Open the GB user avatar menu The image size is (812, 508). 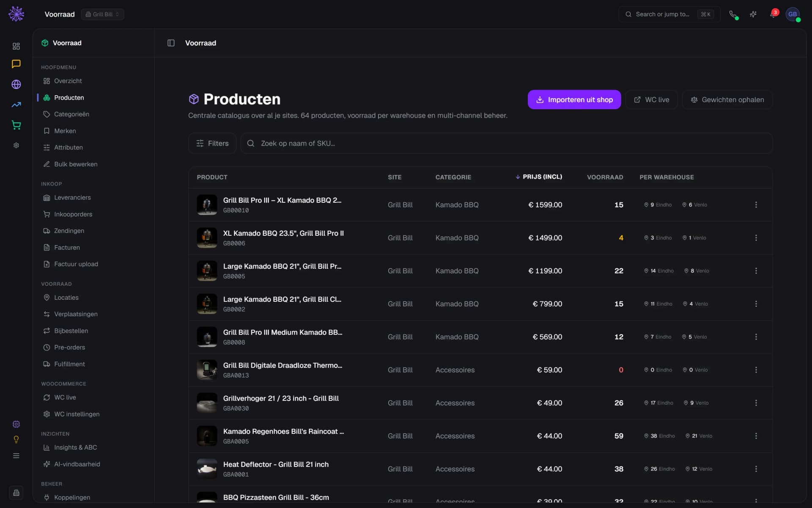tap(793, 14)
